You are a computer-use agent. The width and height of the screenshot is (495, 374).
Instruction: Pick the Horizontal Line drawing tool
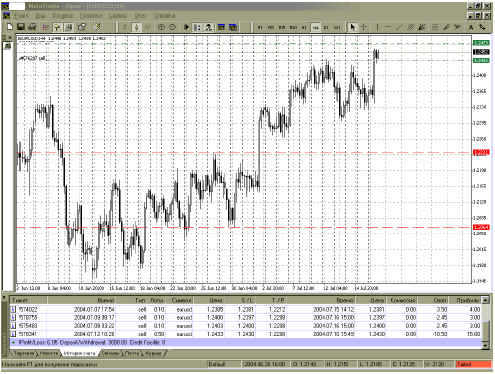(x=388, y=27)
